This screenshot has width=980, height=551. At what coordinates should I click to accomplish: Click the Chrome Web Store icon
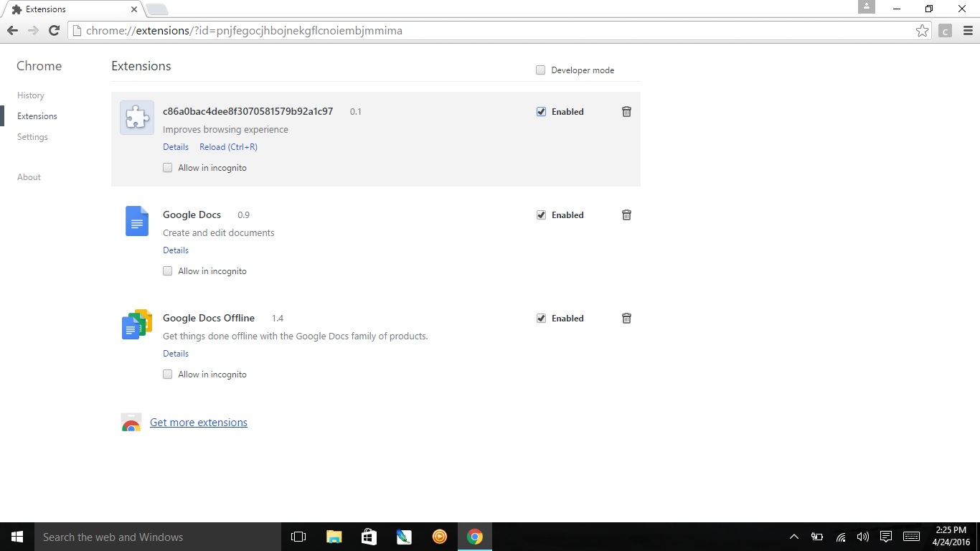click(131, 423)
